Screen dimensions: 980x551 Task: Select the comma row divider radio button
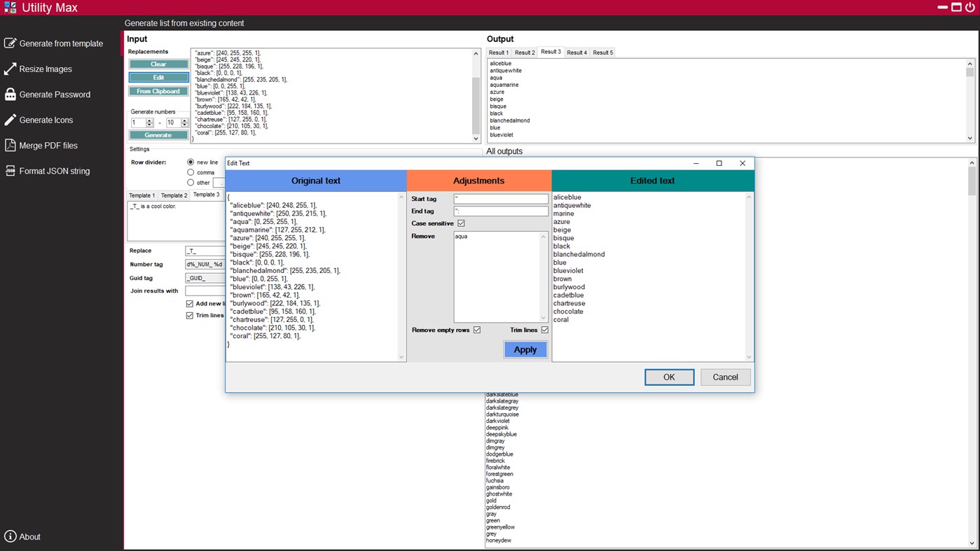point(191,172)
